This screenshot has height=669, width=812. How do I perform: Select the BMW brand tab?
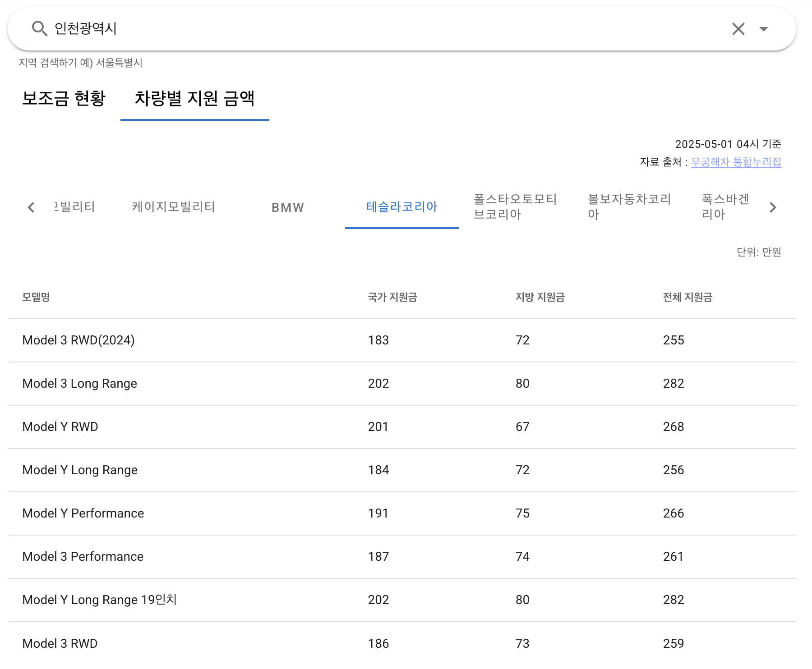pyautogui.click(x=287, y=207)
